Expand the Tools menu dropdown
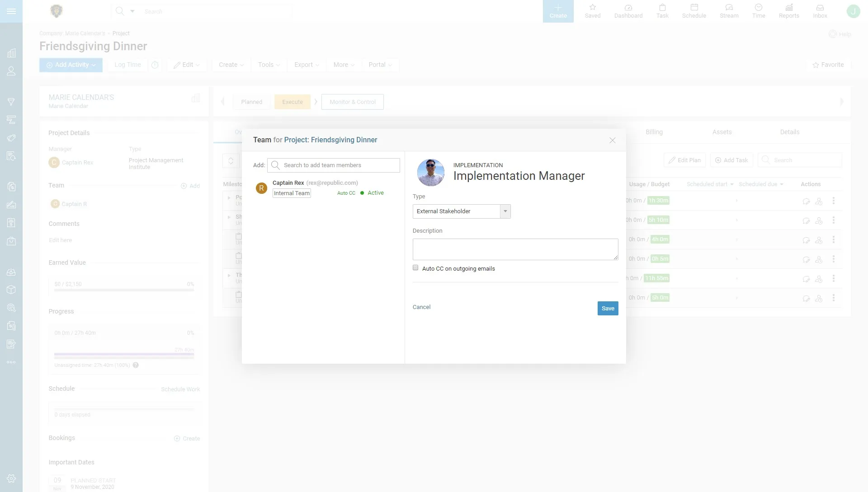Image resolution: width=868 pixels, height=492 pixels. coord(269,65)
